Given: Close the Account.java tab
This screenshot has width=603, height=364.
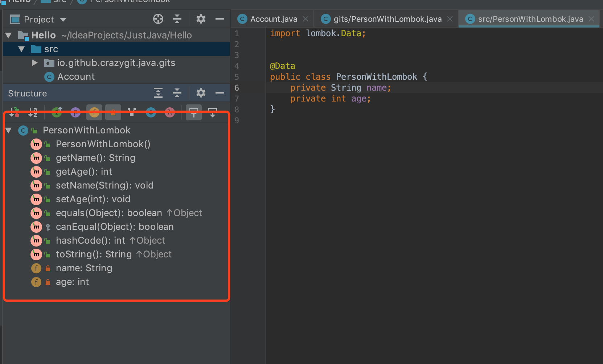Looking at the screenshot, I should point(305,19).
